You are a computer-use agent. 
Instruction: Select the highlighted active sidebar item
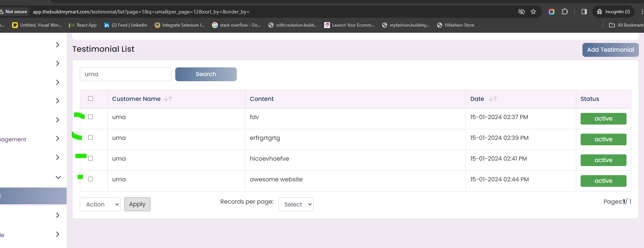(33, 196)
